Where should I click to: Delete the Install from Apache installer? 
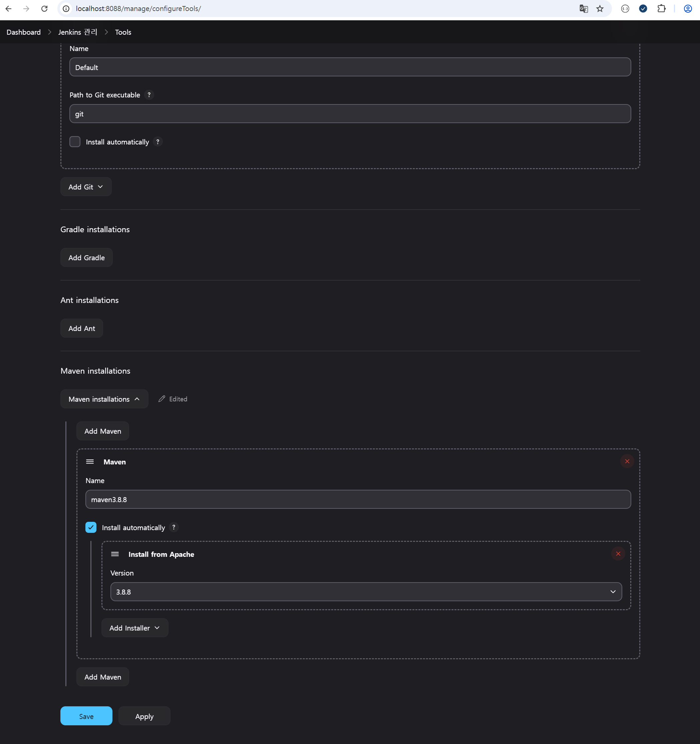pyautogui.click(x=618, y=553)
